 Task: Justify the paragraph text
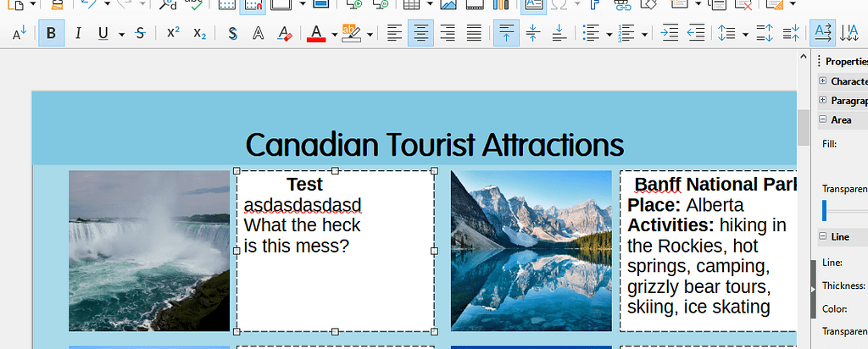(x=474, y=33)
